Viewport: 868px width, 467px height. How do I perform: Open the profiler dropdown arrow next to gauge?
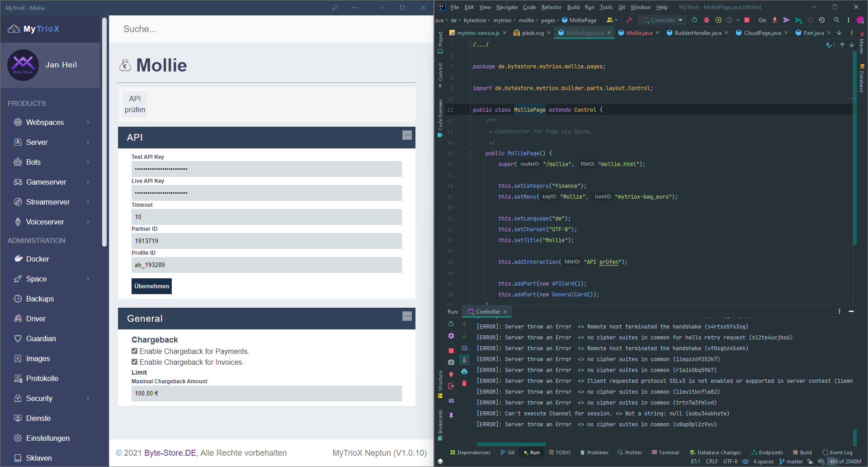(x=738, y=20)
